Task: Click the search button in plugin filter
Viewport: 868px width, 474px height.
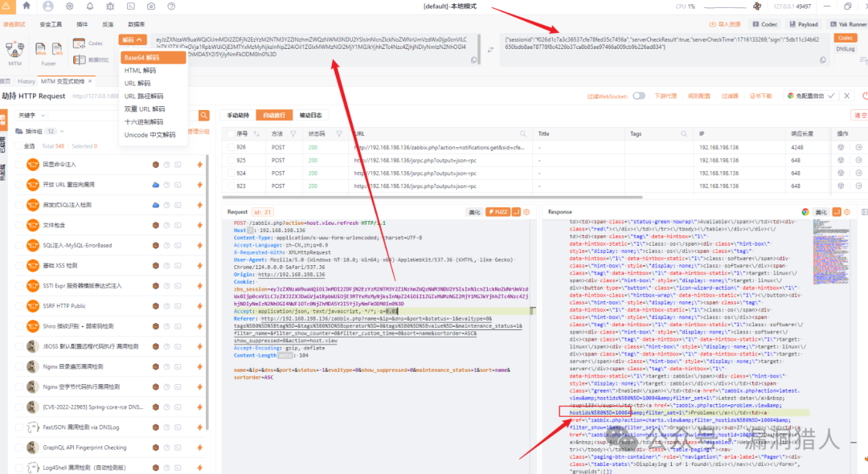Action: tap(203, 115)
